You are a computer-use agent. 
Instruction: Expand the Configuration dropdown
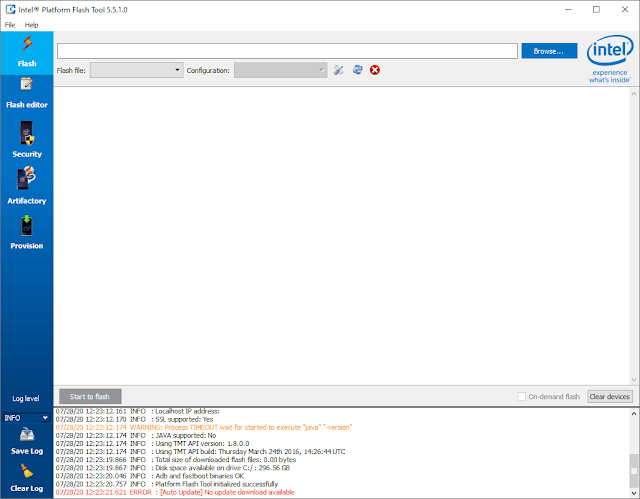[x=280, y=70]
